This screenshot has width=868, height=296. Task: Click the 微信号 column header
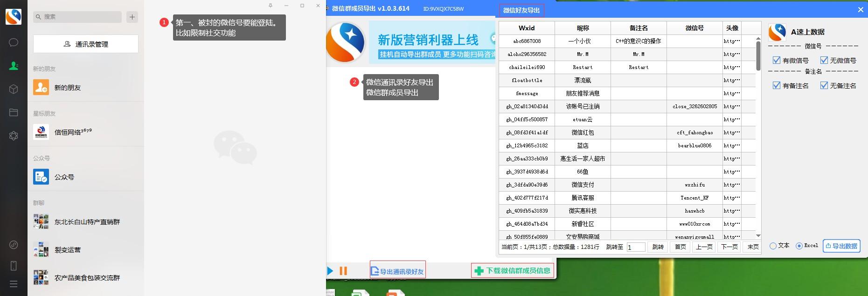pyautogui.click(x=694, y=28)
